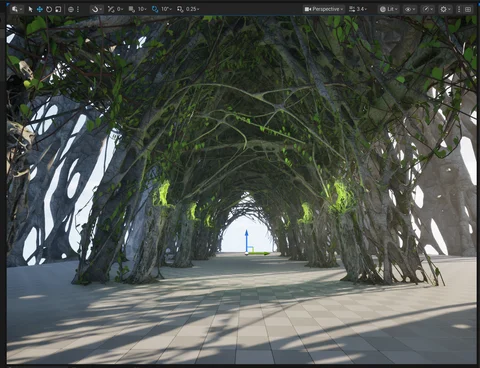
Task: Select the Translate move tool
Action: point(40,9)
